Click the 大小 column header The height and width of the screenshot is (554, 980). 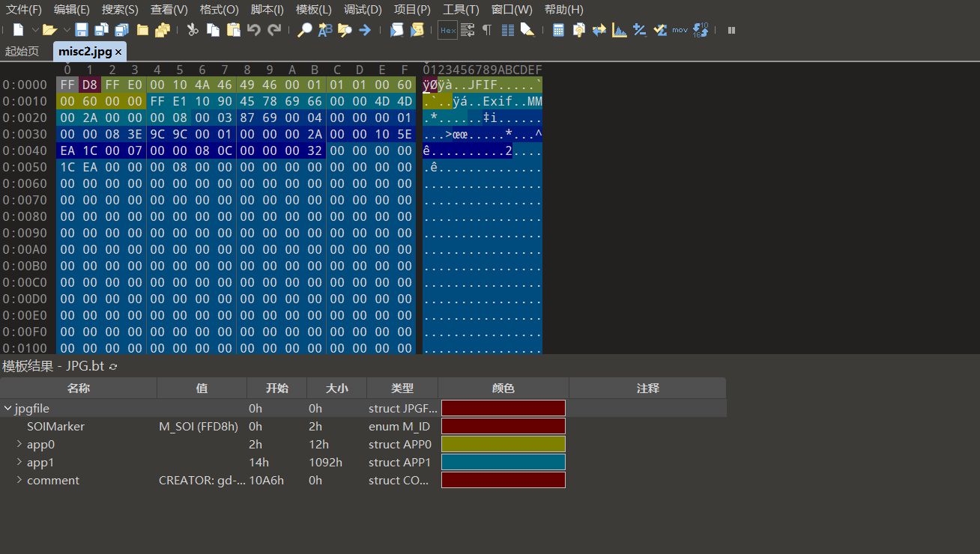point(337,388)
